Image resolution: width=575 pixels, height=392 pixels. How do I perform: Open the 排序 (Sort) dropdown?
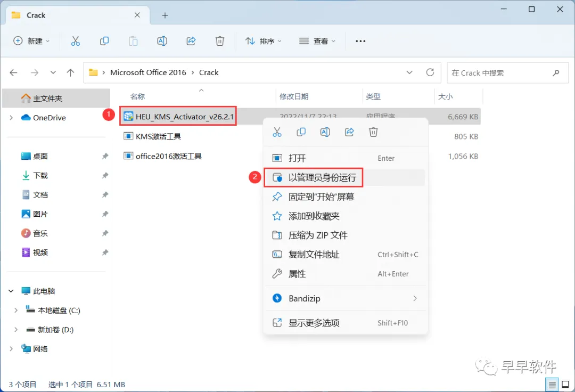click(x=264, y=41)
